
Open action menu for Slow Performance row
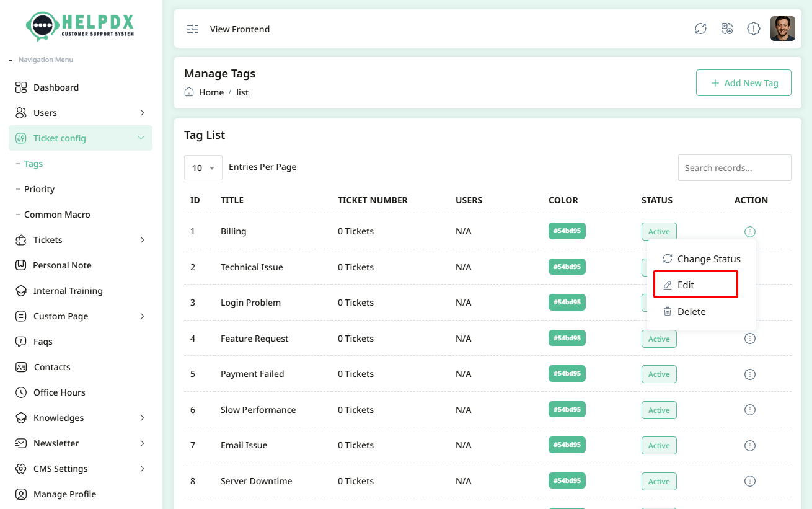[750, 410]
